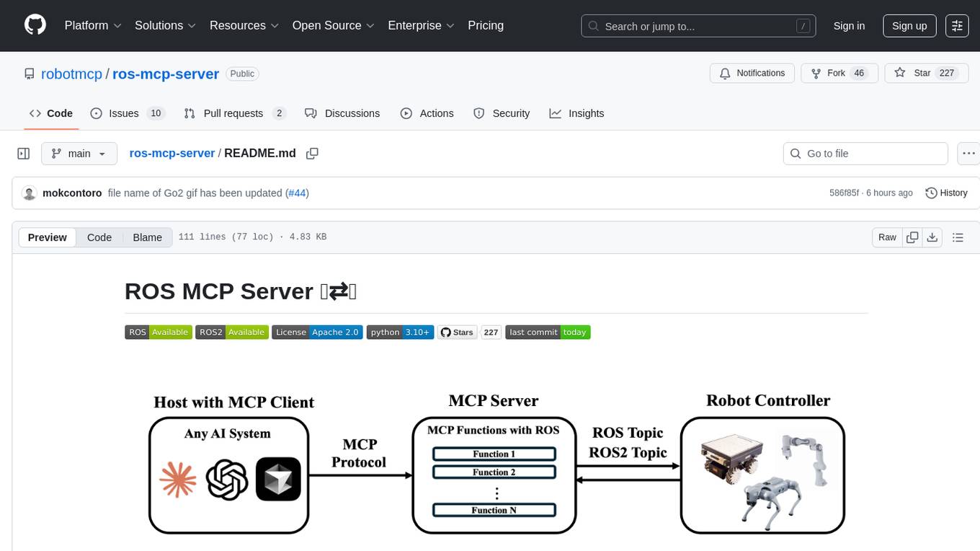This screenshot has height=551, width=980.
Task: Open mokcontoro's profile link
Action: click(x=72, y=193)
